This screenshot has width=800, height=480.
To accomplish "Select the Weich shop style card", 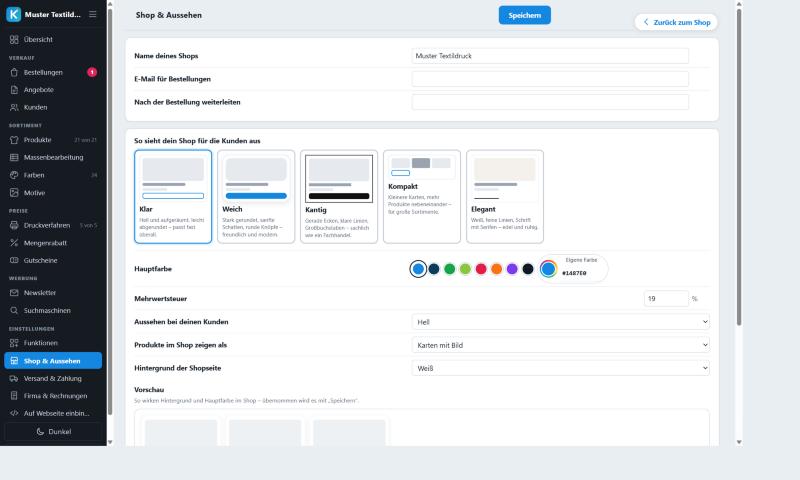I will 256,196.
